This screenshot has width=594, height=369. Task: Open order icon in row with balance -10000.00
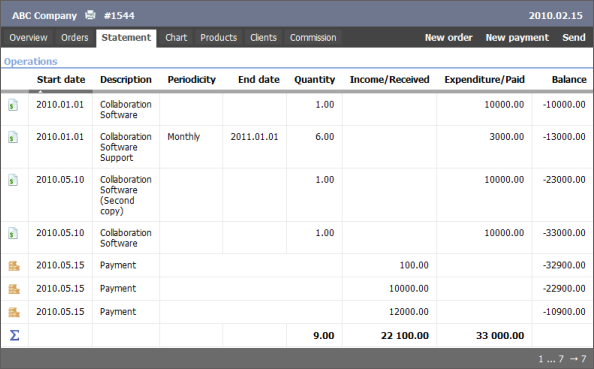[13, 105]
